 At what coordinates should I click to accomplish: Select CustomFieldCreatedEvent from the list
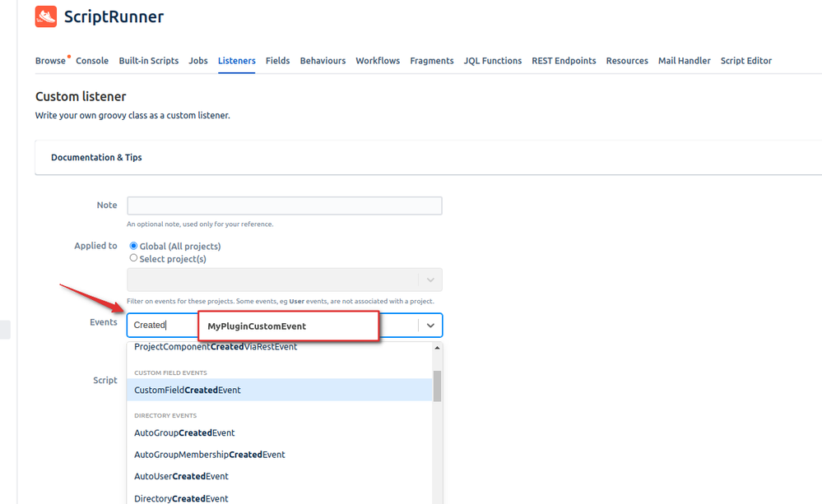coord(280,390)
